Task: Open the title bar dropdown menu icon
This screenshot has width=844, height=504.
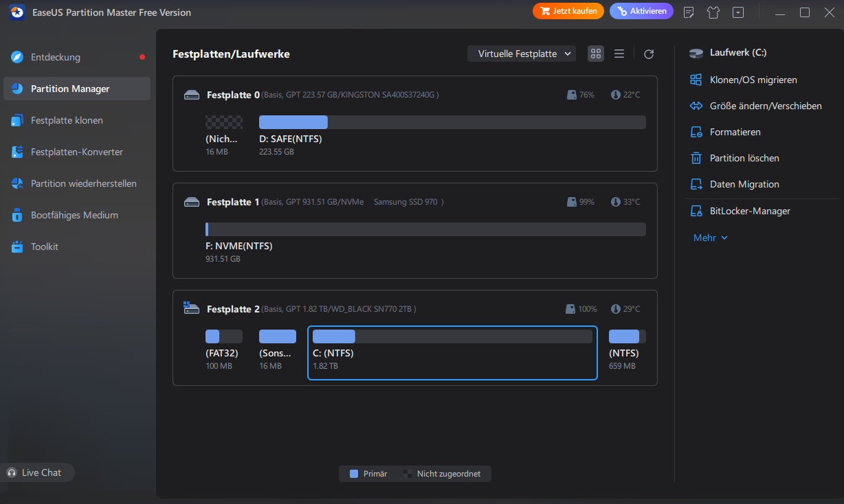Action: pyautogui.click(x=738, y=12)
